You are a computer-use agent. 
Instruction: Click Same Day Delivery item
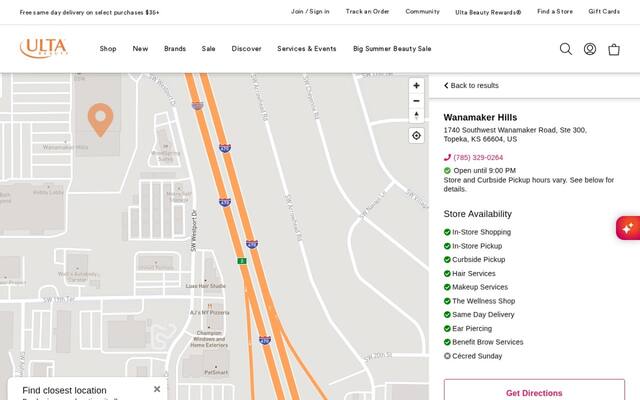point(479,315)
